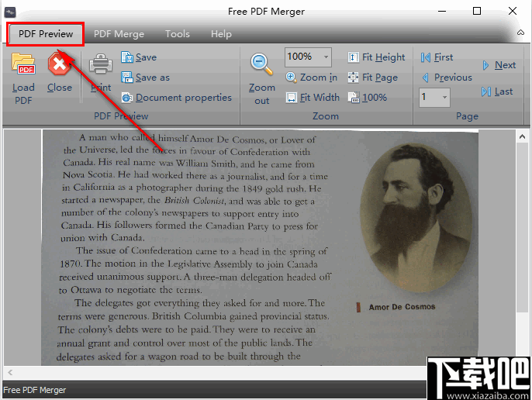This screenshot has width=532, height=400.
Task: Click the Zoom in plus icon
Action: pos(291,77)
